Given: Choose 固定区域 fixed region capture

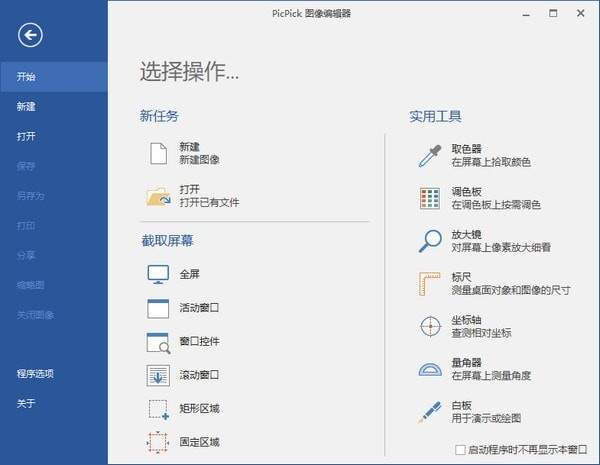Looking at the screenshot, I should coord(159,441).
